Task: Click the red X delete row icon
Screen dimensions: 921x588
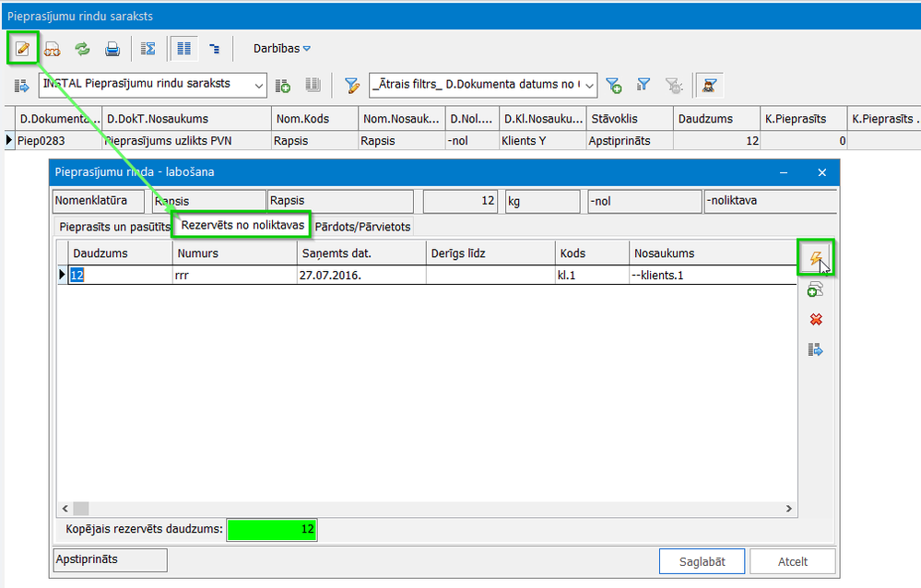Action: click(815, 320)
